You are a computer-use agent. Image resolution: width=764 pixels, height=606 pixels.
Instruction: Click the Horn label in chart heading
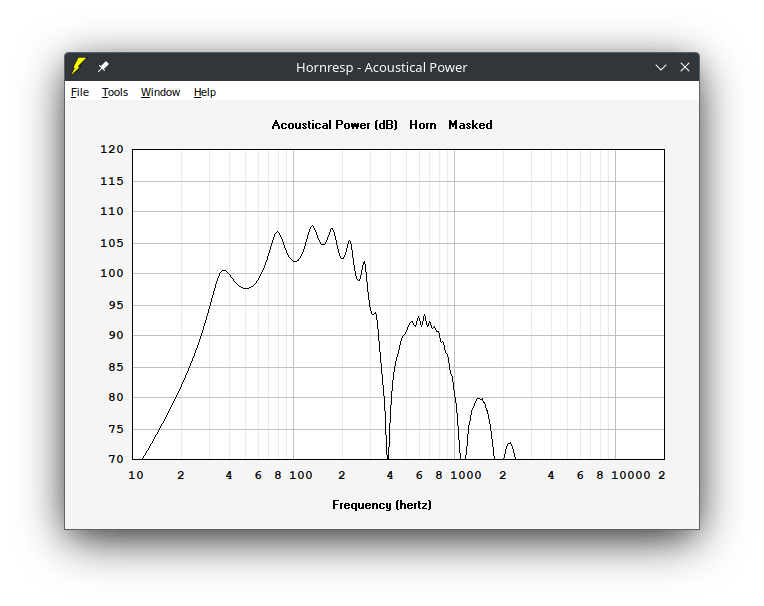pyautogui.click(x=422, y=125)
